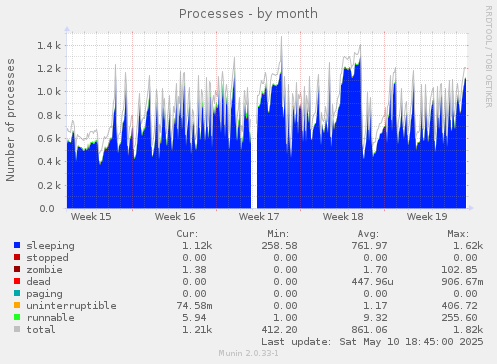Click uninterruptible average value '1.17'

(x=375, y=306)
